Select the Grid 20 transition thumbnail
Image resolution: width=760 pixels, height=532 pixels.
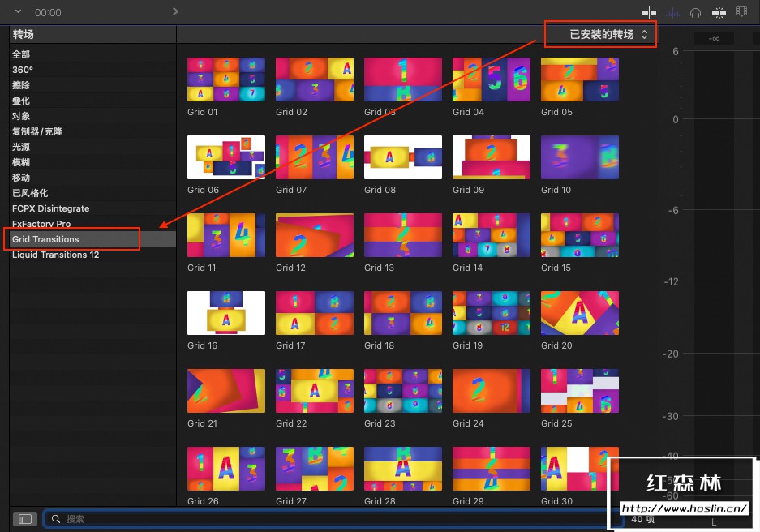580,313
